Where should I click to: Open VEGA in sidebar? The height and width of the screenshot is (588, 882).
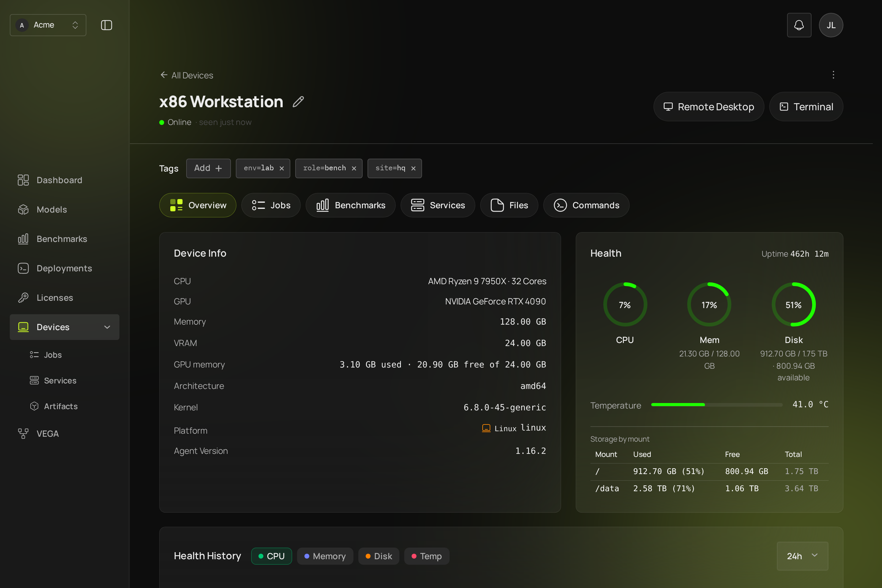point(65,434)
